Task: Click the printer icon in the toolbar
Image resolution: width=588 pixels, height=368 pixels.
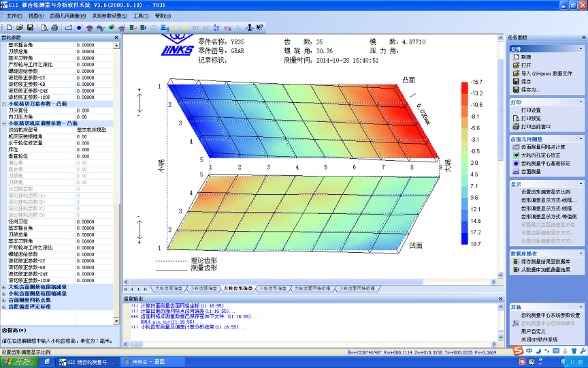Action: [54, 27]
